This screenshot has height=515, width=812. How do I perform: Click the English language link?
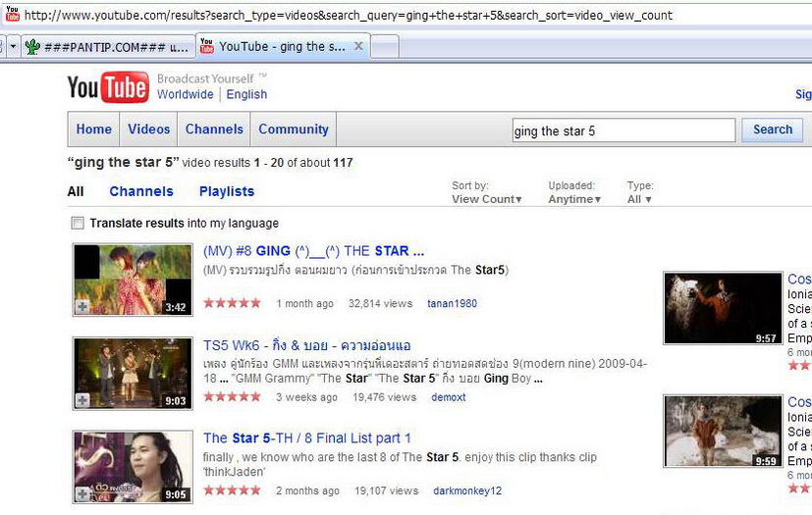tap(246, 95)
